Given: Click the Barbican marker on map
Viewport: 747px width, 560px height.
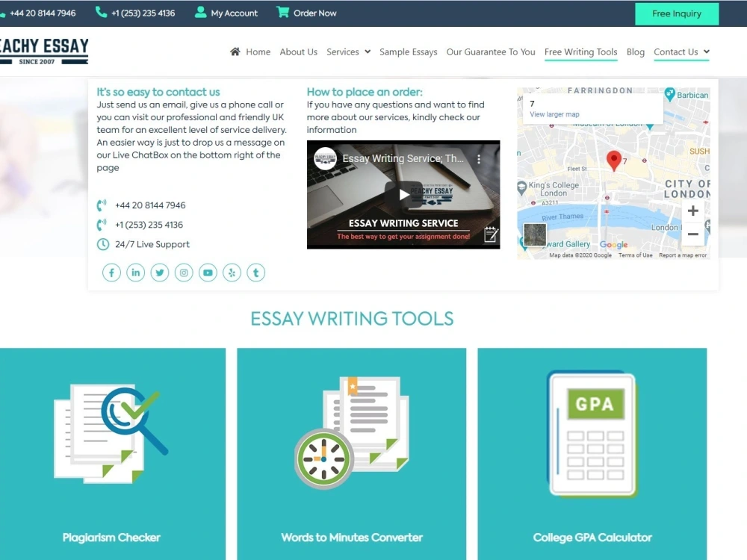Looking at the screenshot, I should click(670, 94).
